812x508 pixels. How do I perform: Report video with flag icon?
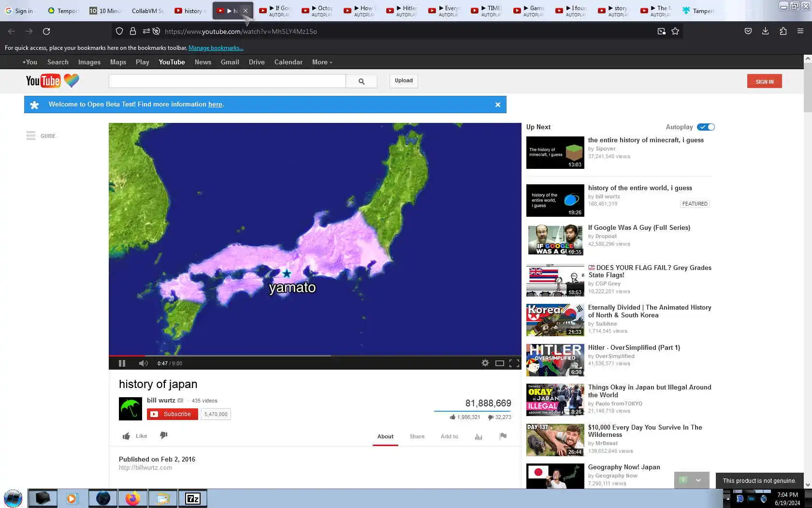tap(503, 436)
